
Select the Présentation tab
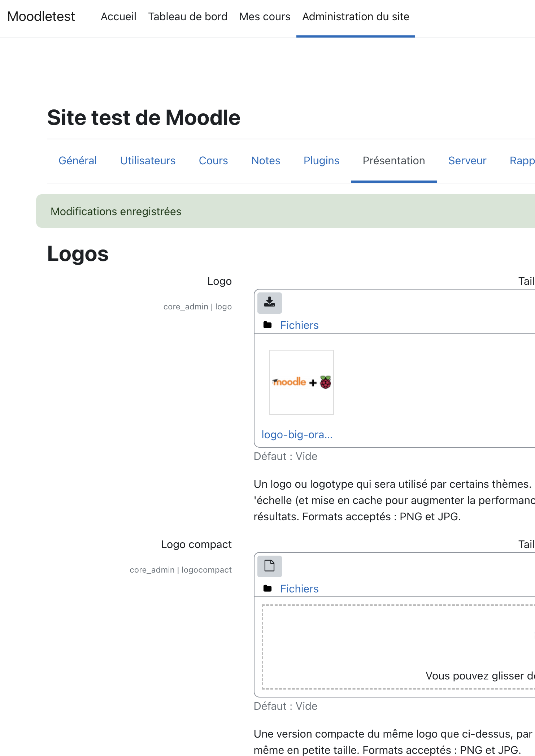click(x=394, y=161)
